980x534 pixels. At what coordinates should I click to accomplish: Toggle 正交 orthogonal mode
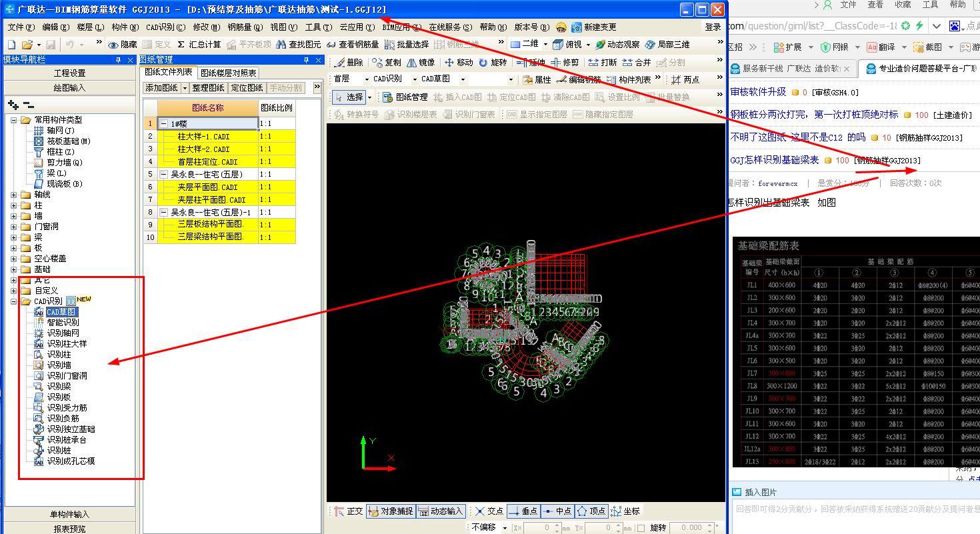coord(349,511)
